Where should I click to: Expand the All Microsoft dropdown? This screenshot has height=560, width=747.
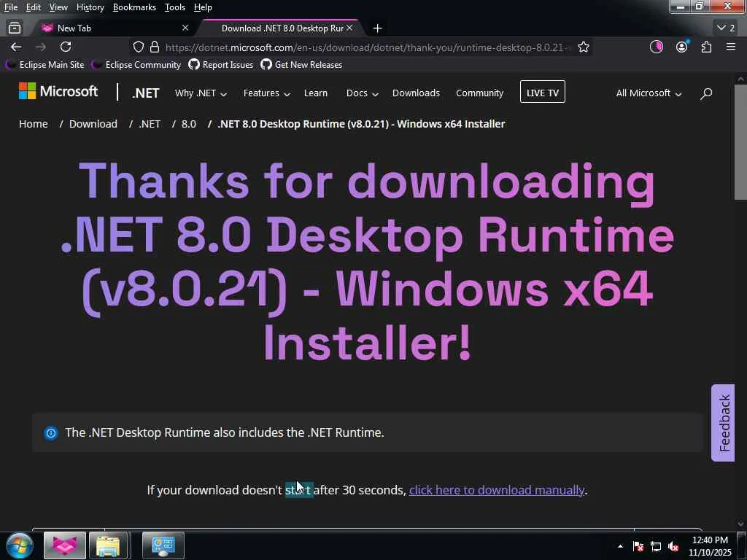click(x=649, y=93)
